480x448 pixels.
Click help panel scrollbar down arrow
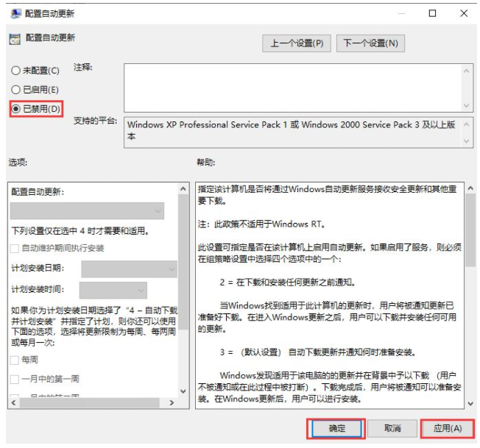pyautogui.click(x=470, y=402)
